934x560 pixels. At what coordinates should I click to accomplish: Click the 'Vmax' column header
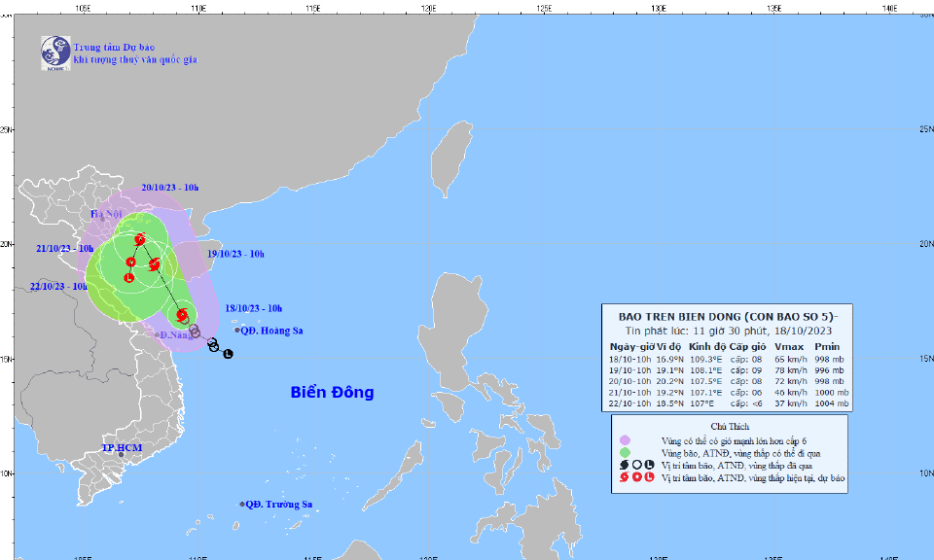pos(789,346)
